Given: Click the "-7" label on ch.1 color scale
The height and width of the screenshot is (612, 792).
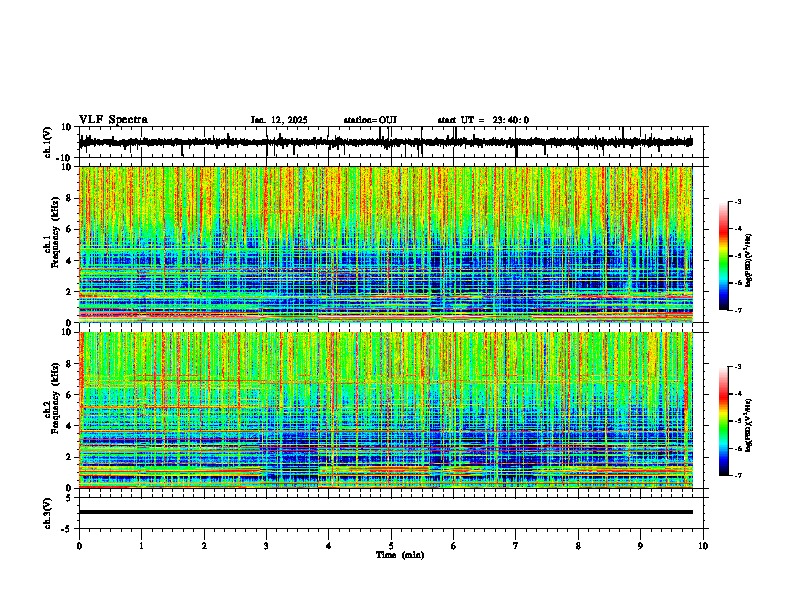Looking at the screenshot, I should [x=737, y=310].
